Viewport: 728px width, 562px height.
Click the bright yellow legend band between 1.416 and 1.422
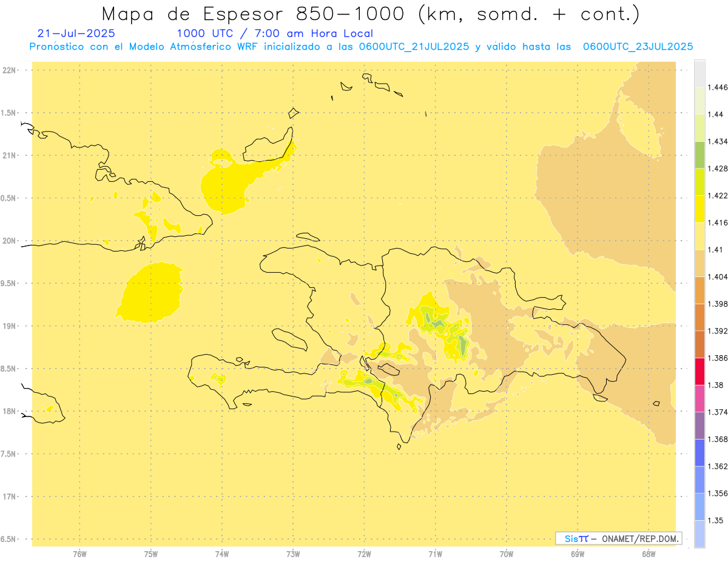699,209
